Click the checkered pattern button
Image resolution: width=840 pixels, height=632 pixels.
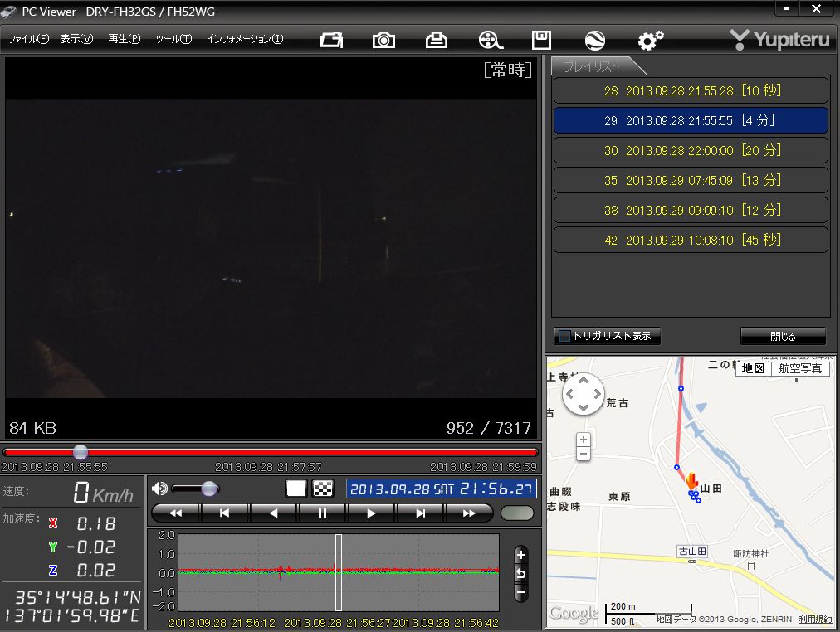click(323, 488)
